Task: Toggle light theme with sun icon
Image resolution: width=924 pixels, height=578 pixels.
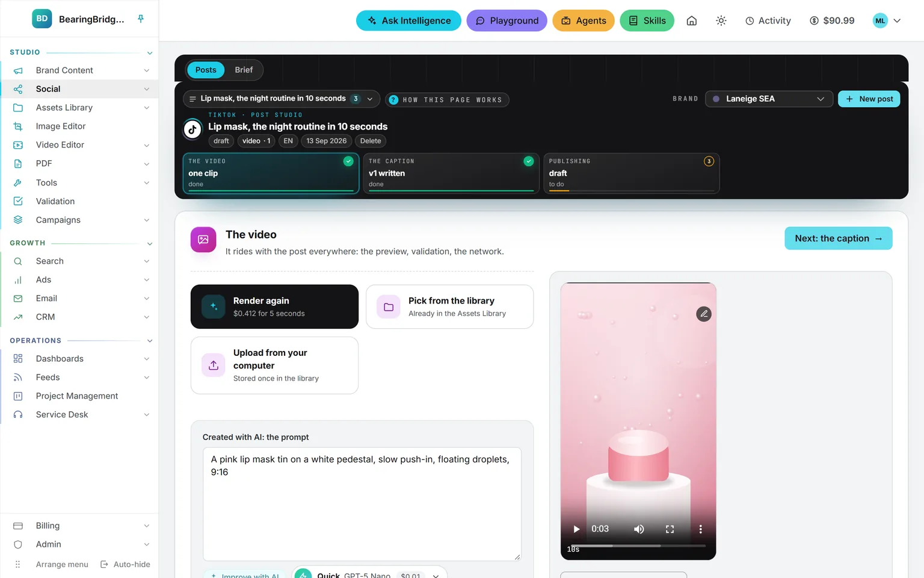Action: [721, 20]
